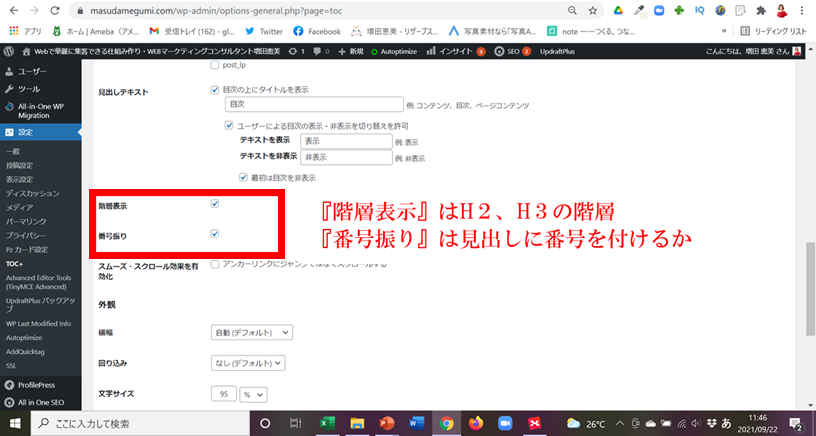
Task: Click the page vertical scrollbar
Action: coord(810,289)
